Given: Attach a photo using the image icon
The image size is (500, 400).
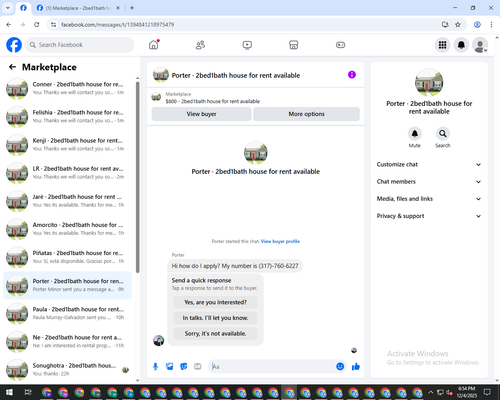Looking at the screenshot, I should [170, 367].
